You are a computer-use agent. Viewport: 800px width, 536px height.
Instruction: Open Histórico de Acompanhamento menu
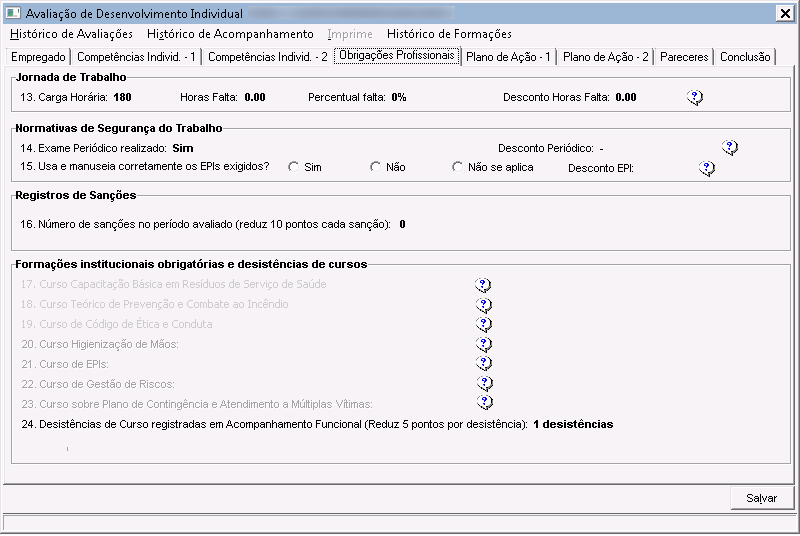pyautogui.click(x=230, y=34)
